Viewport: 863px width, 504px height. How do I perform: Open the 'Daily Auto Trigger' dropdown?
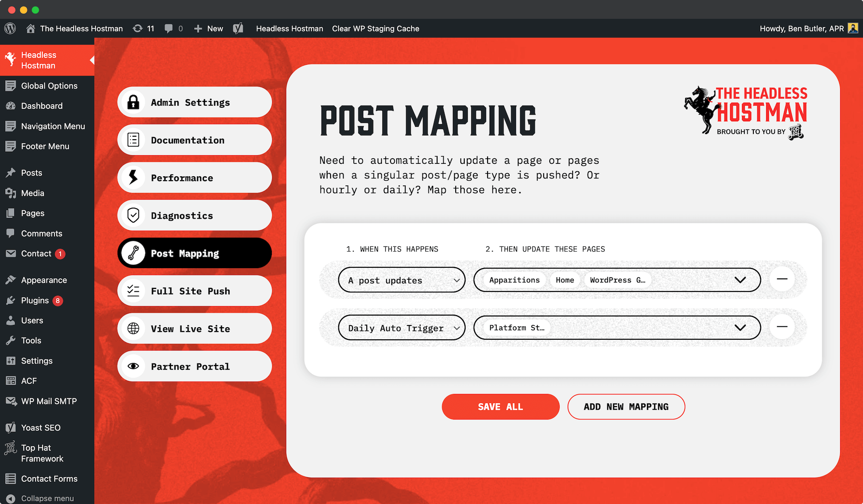[x=401, y=328]
